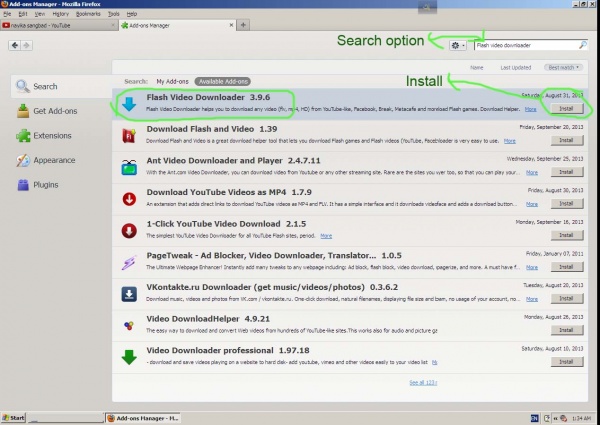Screen dimensions: 600x425
Task: Install Download YouTube Videos as MP4
Action: 567,204
